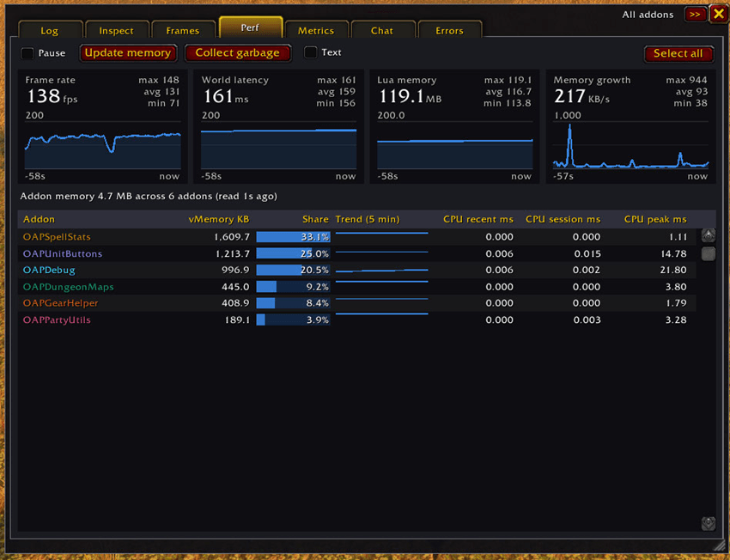Select the OAPPartyUtils addon row
The image size is (730, 560).
(357, 320)
